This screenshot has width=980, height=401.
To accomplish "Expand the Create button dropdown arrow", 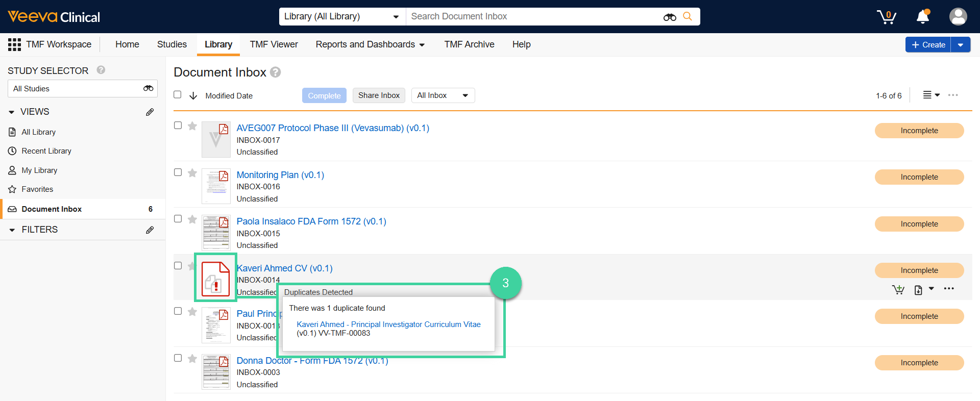I will tap(961, 45).
